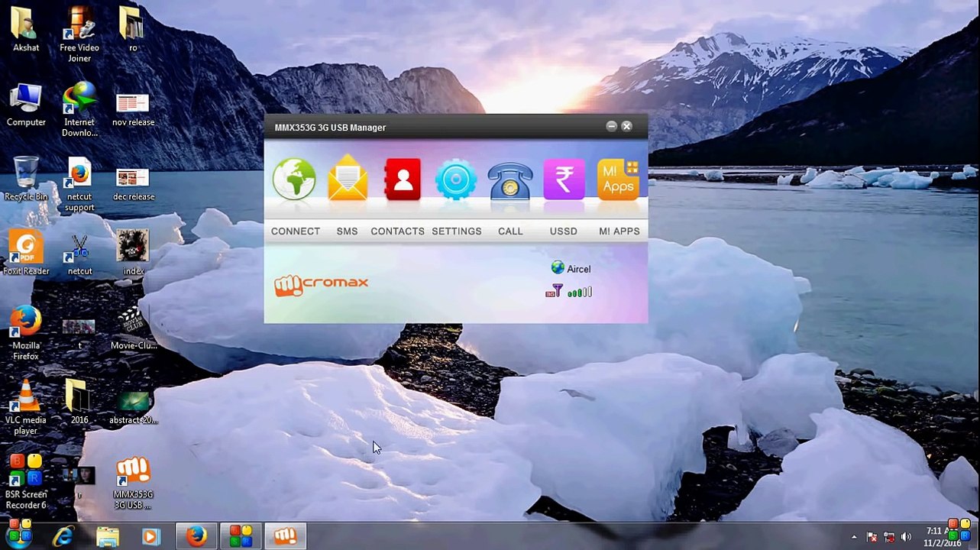Select the dec release file icon
The width and height of the screenshot is (980, 550).
pos(133,184)
